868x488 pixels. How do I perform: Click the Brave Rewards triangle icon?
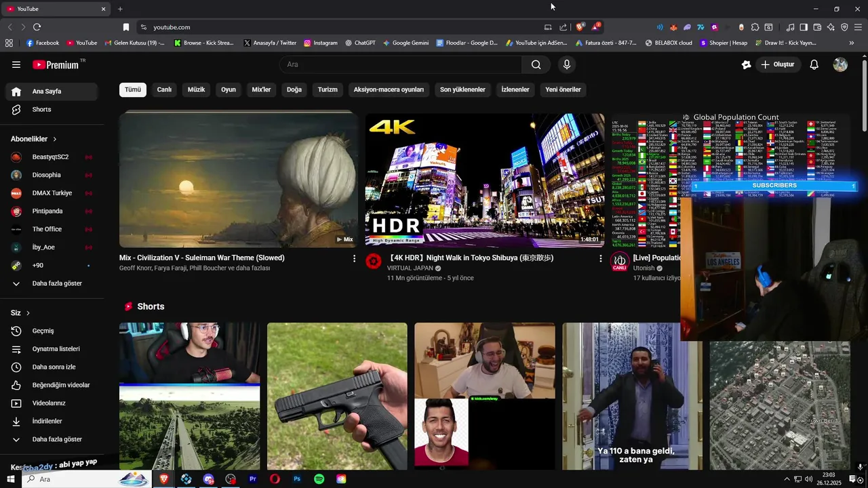point(595,27)
